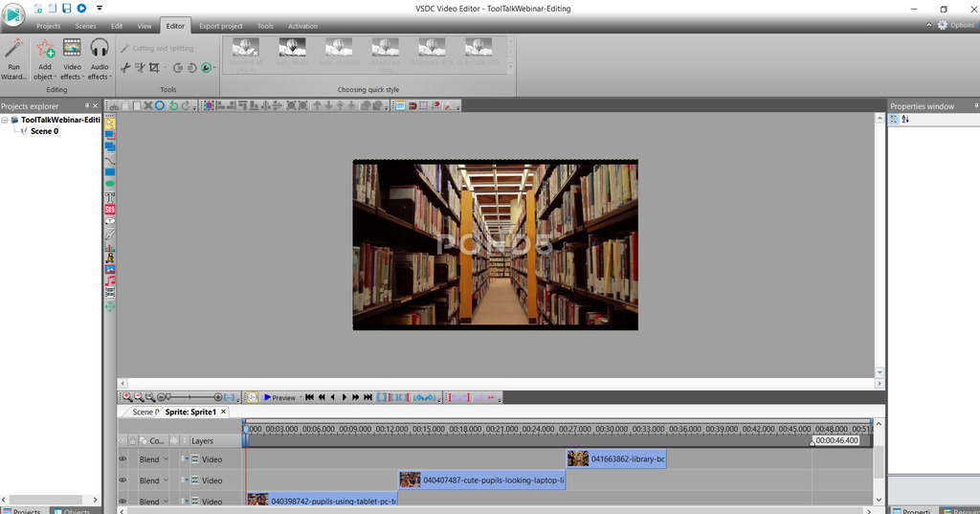Open the Run Wizard tool
This screenshot has width=980, height=514.
coord(13,59)
